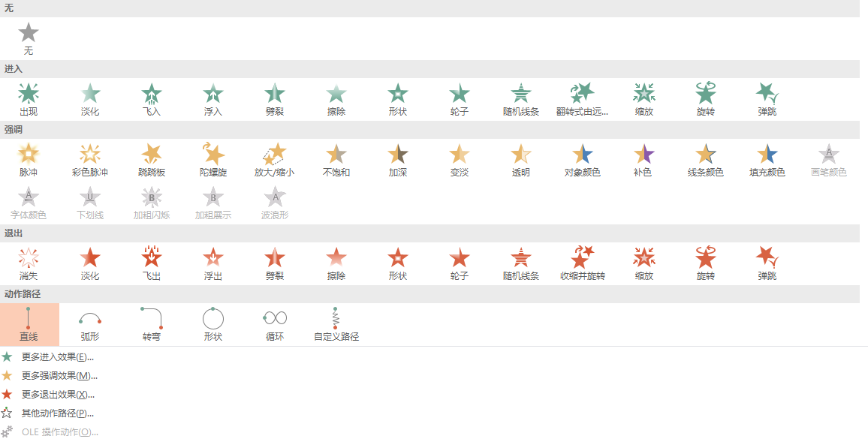The width and height of the screenshot is (868, 442).
Task: Select the 透明 transparency effect
Action: (x=521, y=161)
